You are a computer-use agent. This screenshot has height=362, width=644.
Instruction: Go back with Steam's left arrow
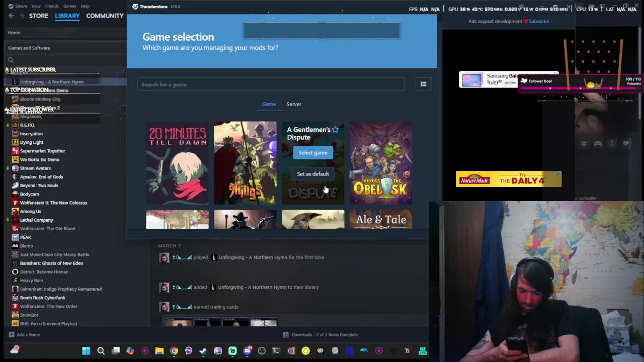click(x=11, y=16)
